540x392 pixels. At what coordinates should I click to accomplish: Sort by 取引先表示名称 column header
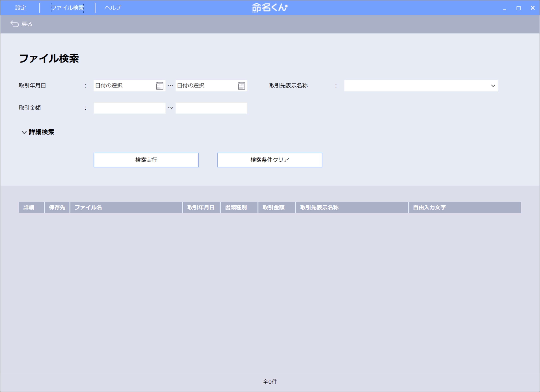pos(352,207)
